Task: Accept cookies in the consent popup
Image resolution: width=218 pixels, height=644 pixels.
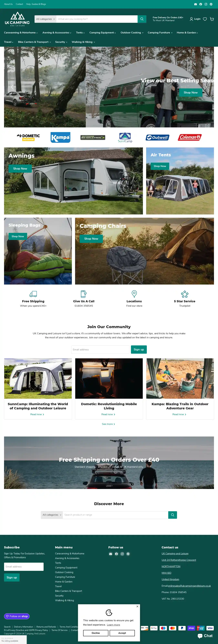Action: [x=122, y=633]
